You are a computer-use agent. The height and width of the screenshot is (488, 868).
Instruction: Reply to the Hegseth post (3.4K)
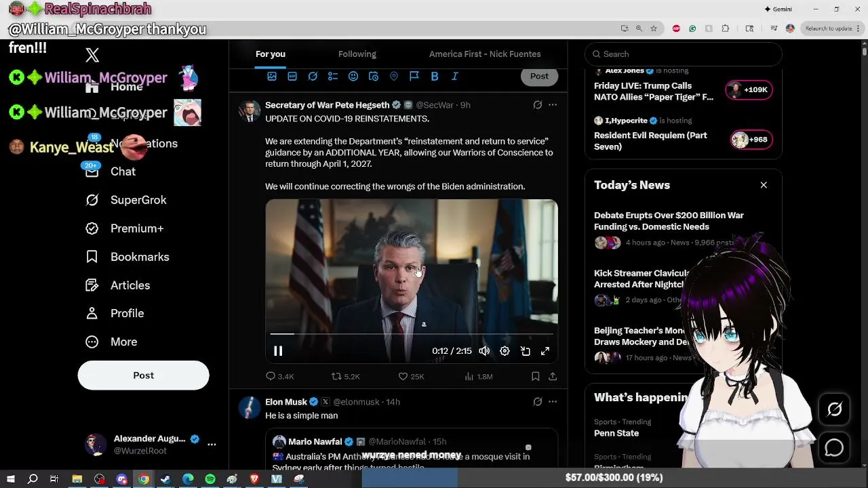[280, 376]
